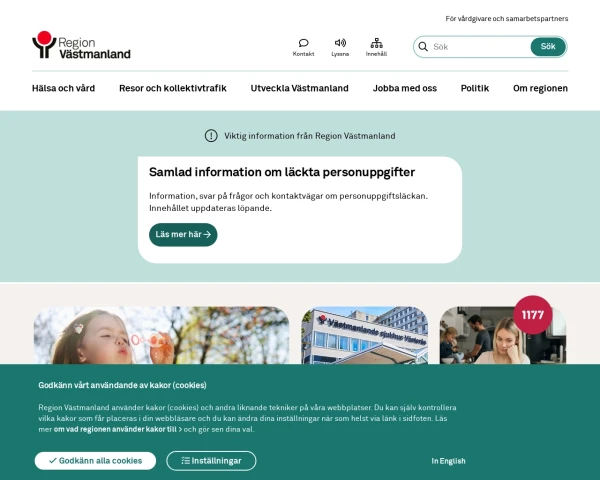Click inside the Sök search field

[479, 47]
